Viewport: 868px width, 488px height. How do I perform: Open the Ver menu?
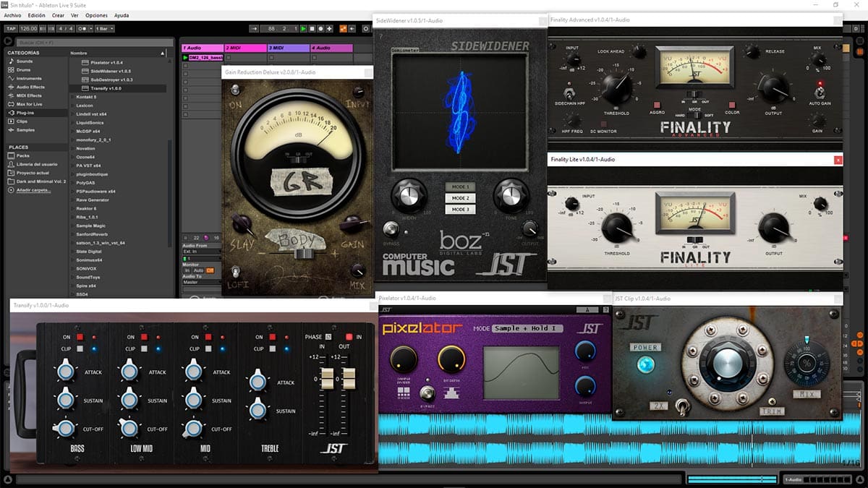click(75, 15)
